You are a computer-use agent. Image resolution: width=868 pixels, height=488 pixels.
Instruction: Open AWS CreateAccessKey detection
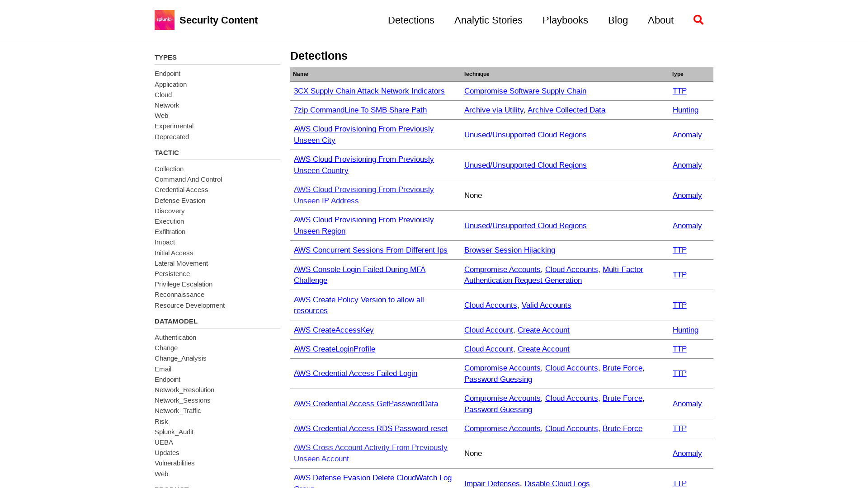coord(334,330)
